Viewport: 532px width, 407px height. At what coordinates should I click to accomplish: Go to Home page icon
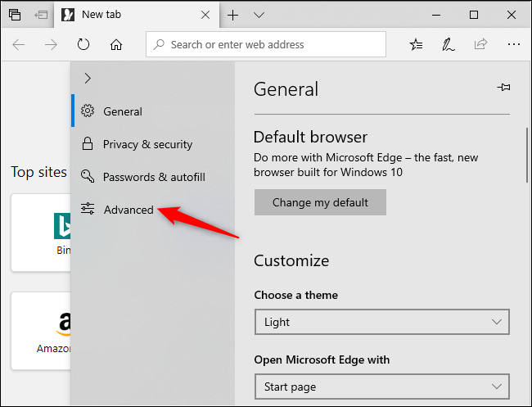116,45
